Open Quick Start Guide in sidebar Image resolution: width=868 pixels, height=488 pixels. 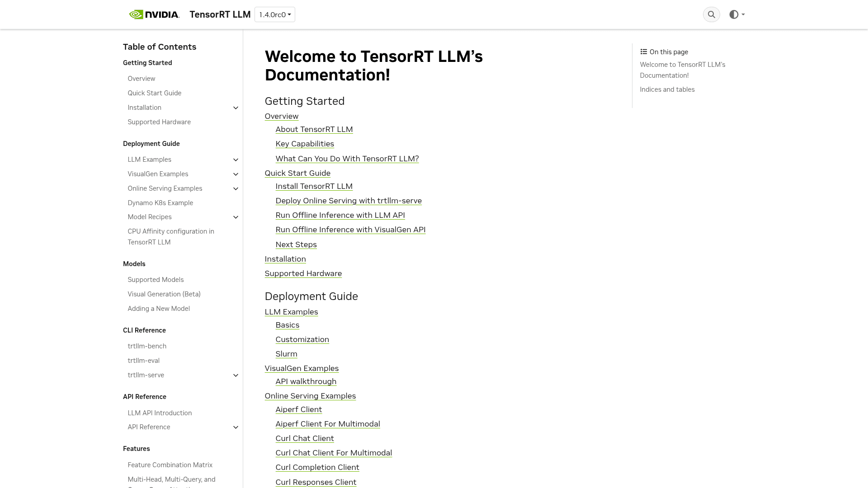click(x=154, y=93)
